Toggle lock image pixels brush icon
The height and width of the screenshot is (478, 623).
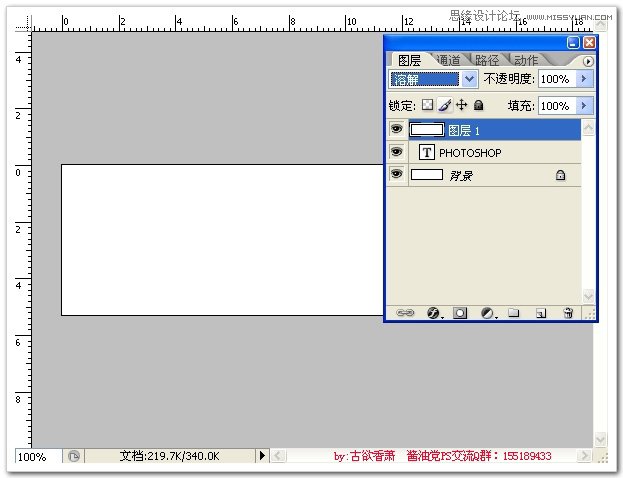coord(445,105)
